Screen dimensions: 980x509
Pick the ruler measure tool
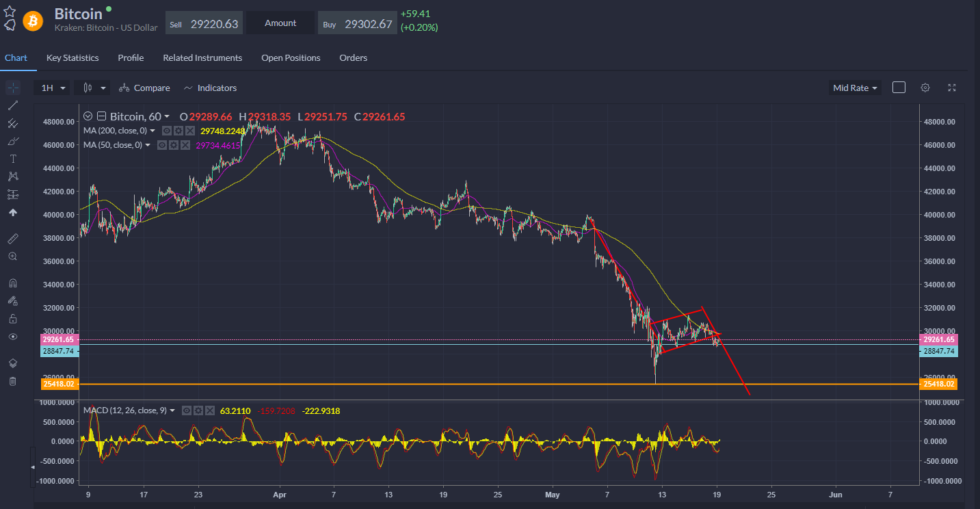tap(12, 239)
